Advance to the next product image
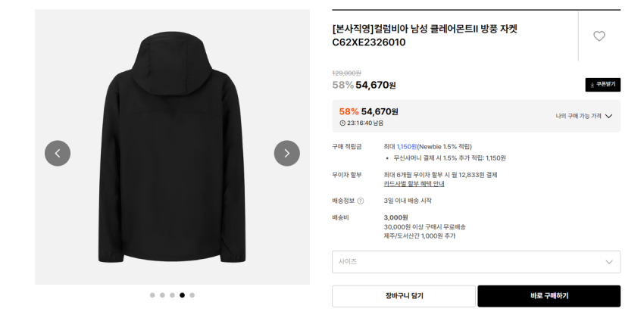644x318 pixels. tap(286, 153)
